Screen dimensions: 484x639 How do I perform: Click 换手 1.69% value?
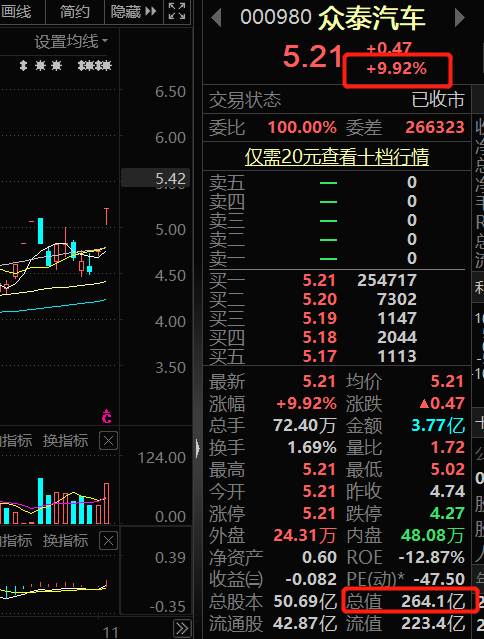pos(312,448)
